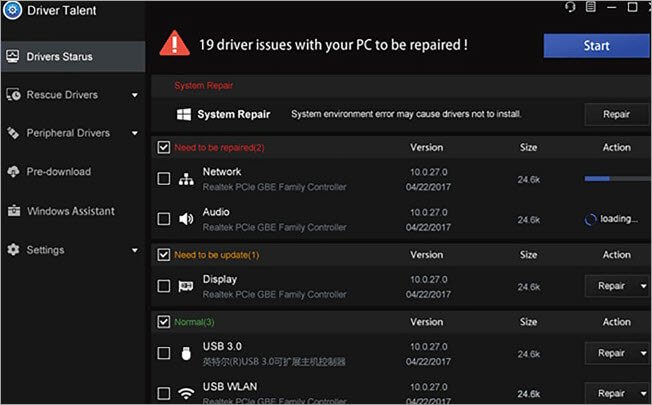Image resolution: width=652 pixels, height=405 pixels.
Task: Click the USB 3.0 device icon
Action: click(186, 353)
